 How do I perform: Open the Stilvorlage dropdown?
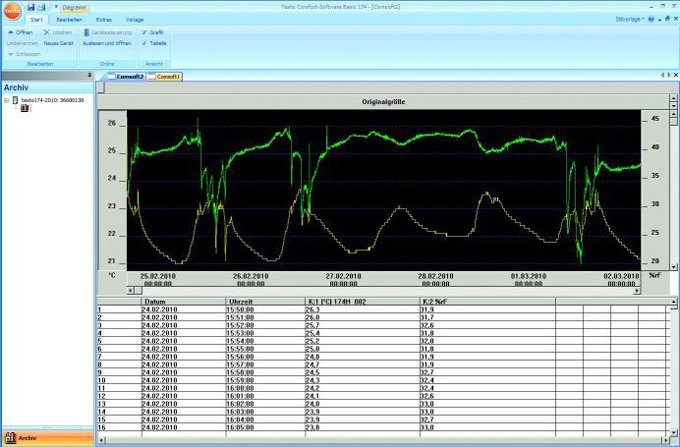(x=630, y=20)
